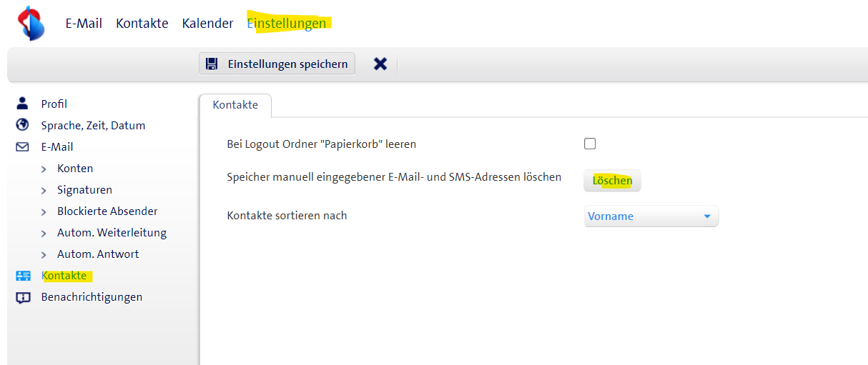Image resolution: width=868 pixels, height=365 pixels.
Task: Click the Profil person icon
Action: (x=22, y=104)
